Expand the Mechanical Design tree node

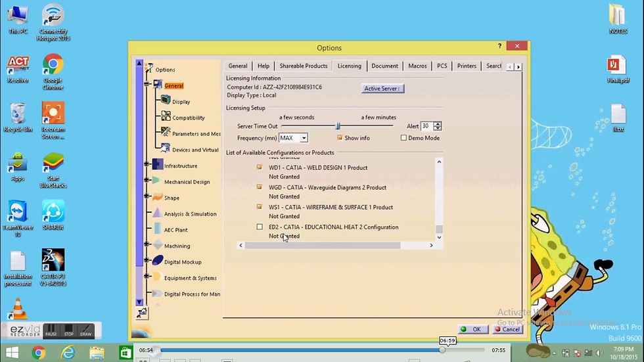click(147, 180)
